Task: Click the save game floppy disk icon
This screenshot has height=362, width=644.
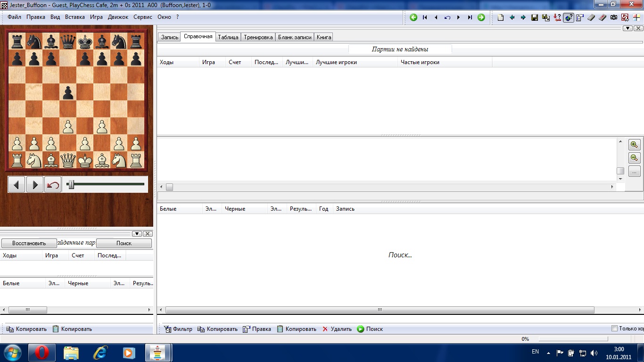Action: point(535,17)
